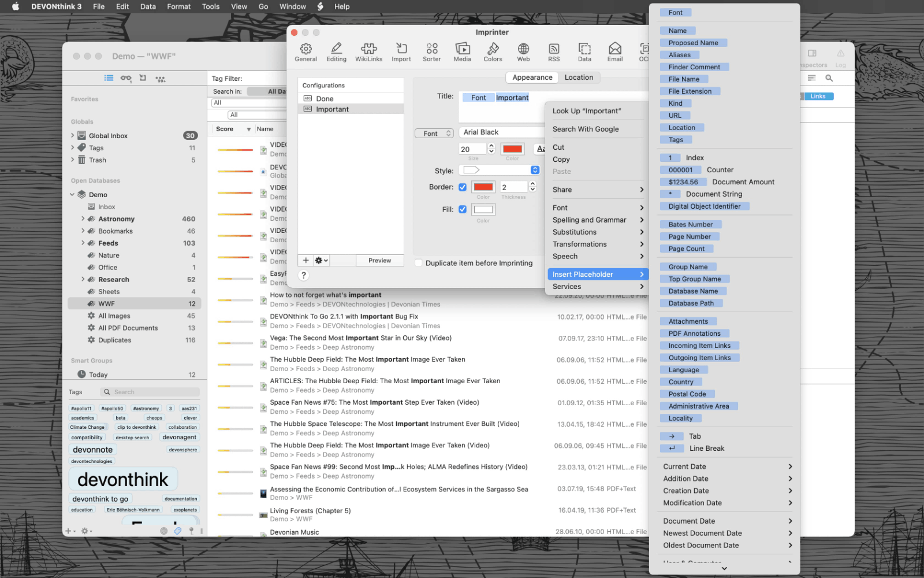This screenshot has height=578, width=924.
Task: Select the Done configuration in list
Action: tap(325, 99)
